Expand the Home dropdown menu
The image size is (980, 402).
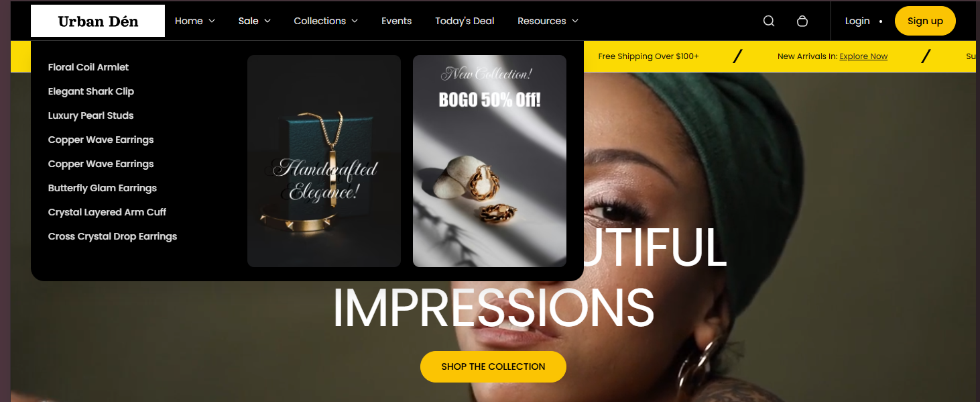coord(195,21)
